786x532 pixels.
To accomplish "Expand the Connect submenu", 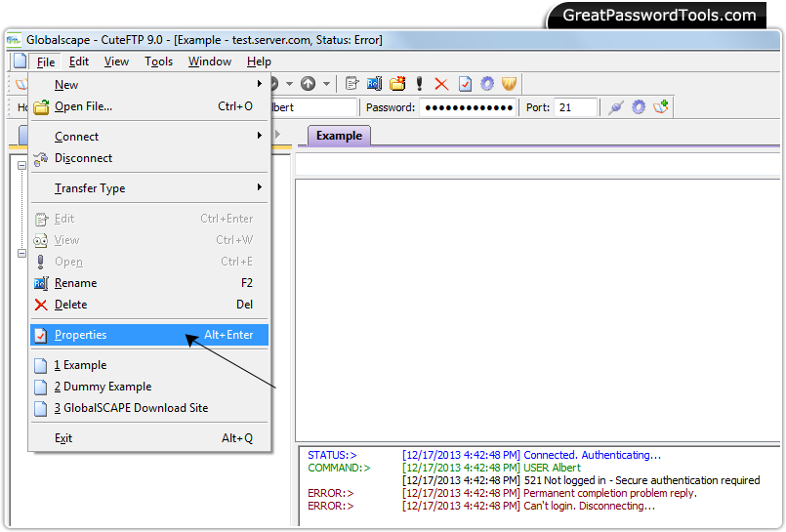I will tap(149, 137).
